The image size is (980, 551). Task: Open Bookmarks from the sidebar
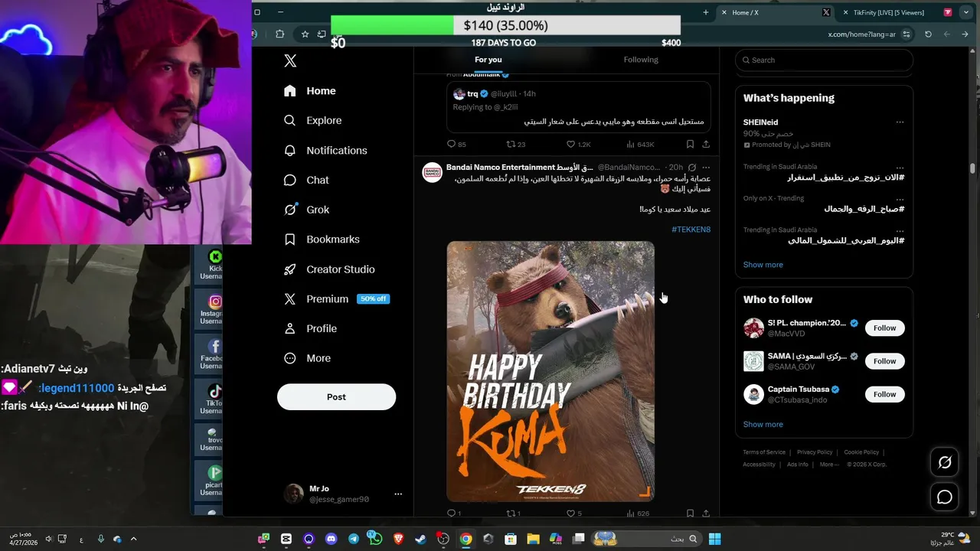click(x=322, y=240)
